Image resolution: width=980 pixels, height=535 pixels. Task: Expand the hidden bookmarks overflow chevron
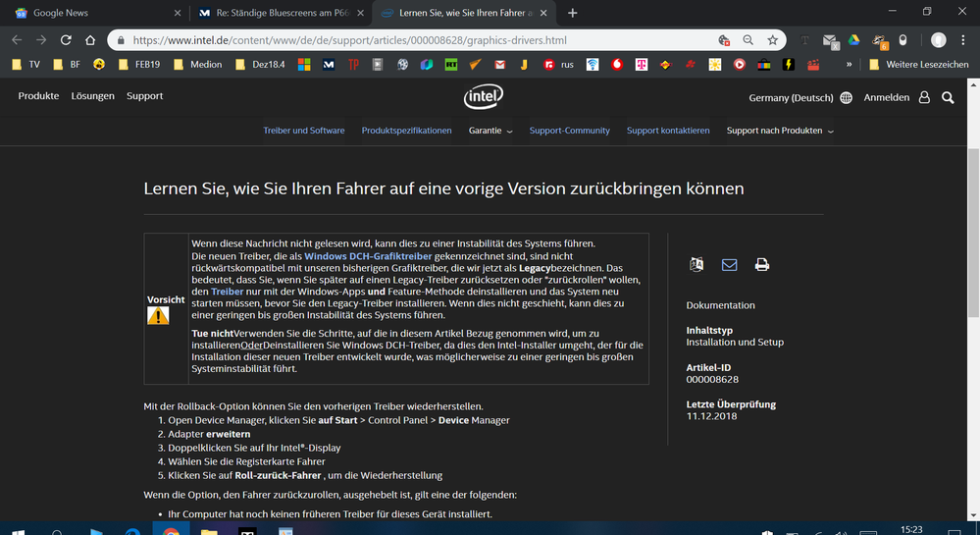coord(848,65)
